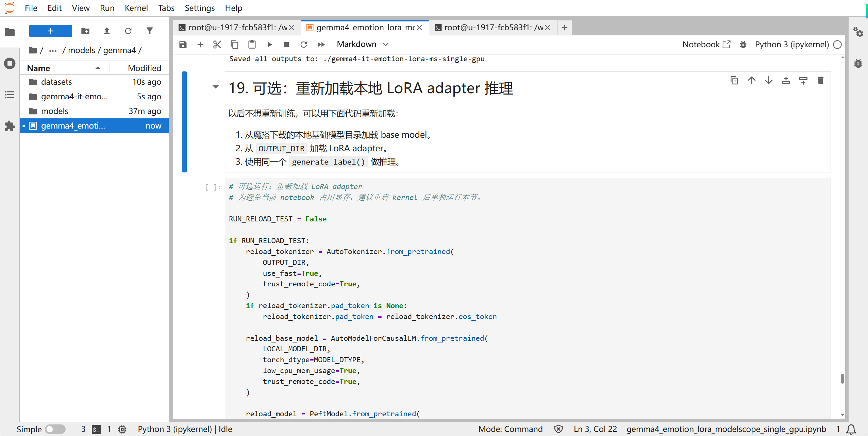Restart kernel and run all cells
The image size is (868, 436).
pyautogui.click(x=321, y=45)
